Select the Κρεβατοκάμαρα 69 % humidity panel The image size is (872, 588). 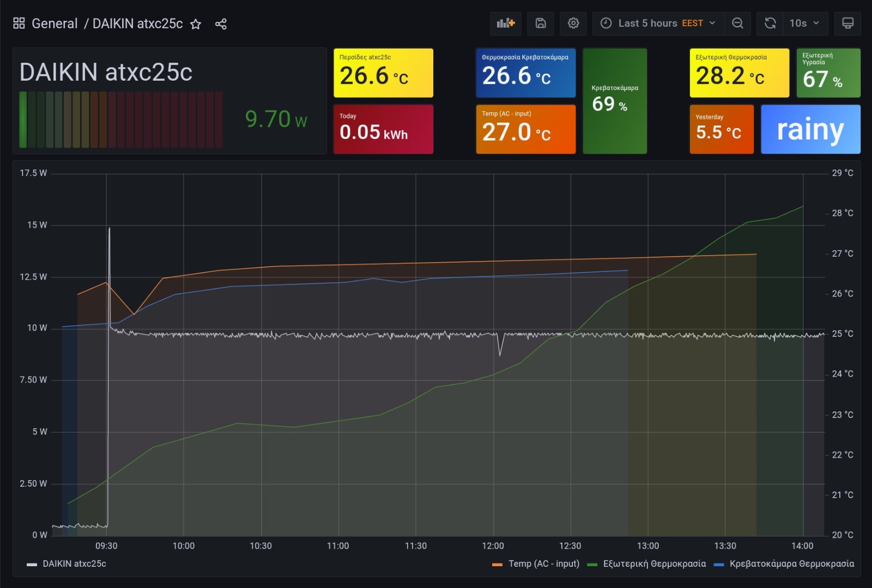point(615,101)
